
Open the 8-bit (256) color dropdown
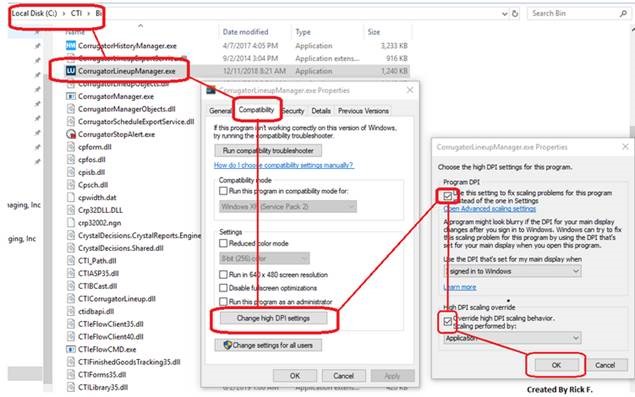tap(264, 258)
